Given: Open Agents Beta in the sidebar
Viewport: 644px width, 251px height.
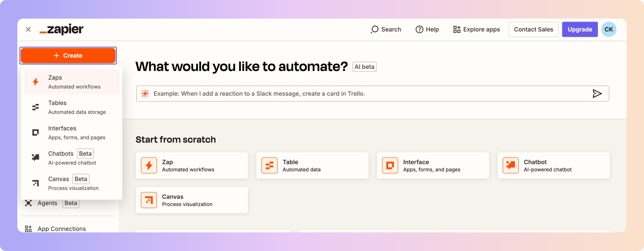Looking at the screenshot, I should [x=52, y=203].
